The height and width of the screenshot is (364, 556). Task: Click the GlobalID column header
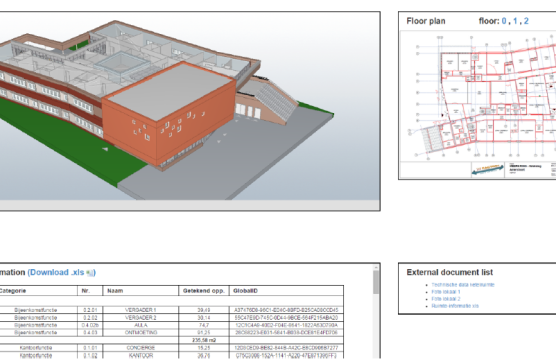coord(286,291)
